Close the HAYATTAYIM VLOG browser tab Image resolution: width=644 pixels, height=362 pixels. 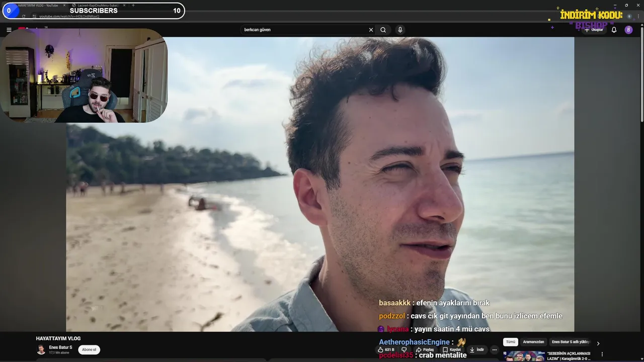[64, 5]
